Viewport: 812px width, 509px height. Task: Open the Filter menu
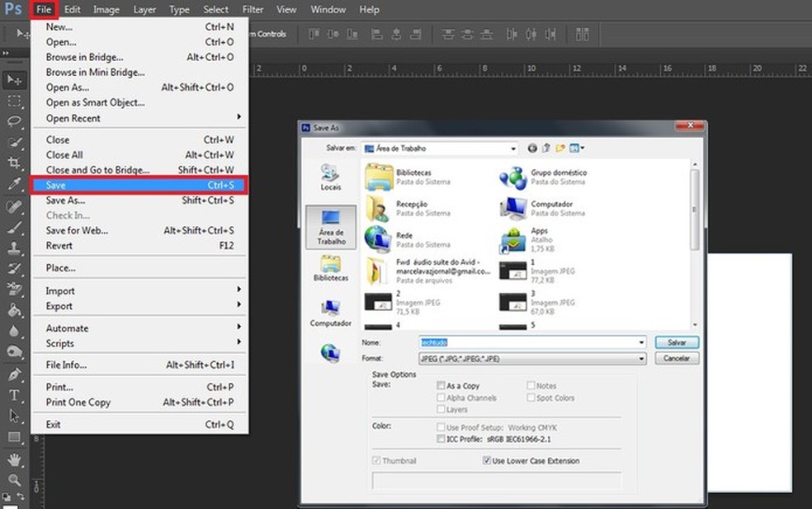pyautogui.click(x=253, y=9)
